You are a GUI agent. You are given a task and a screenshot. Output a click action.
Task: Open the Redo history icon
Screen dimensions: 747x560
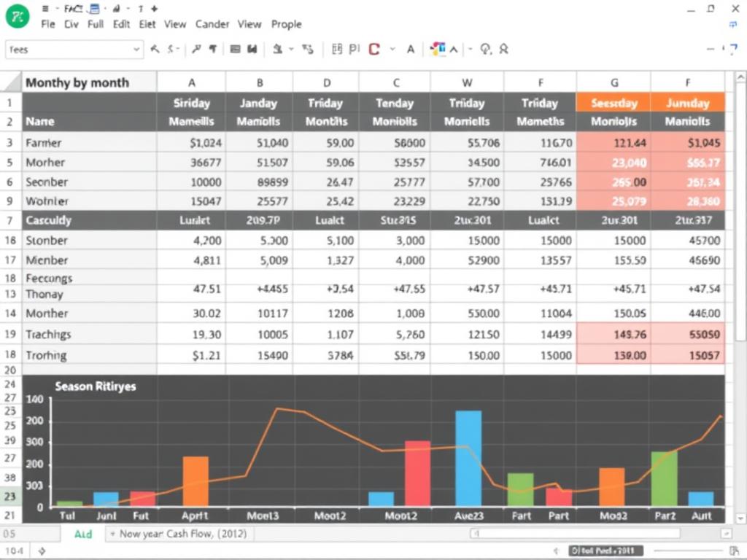tap(171, 49)
